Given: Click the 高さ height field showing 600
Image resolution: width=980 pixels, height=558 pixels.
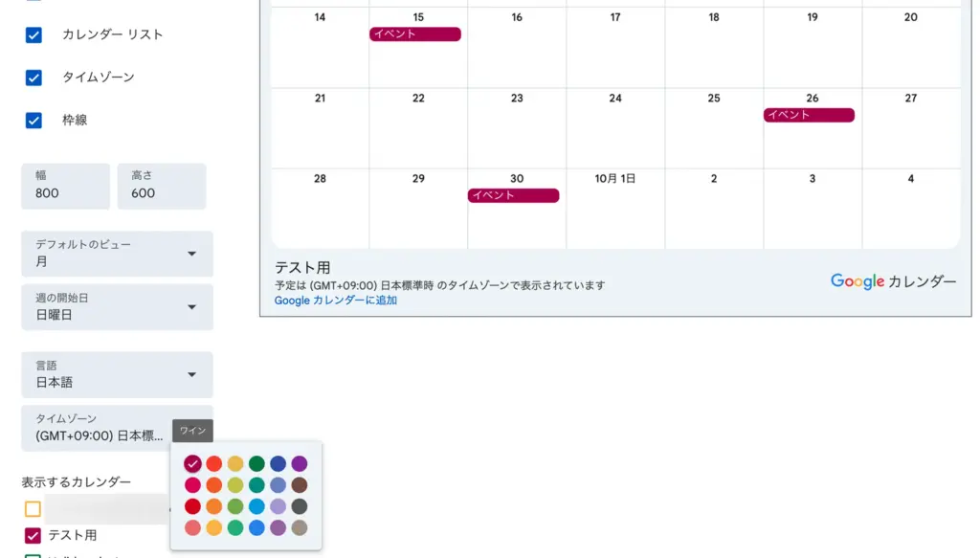Looking at the screenshot, I should point(161,187).
